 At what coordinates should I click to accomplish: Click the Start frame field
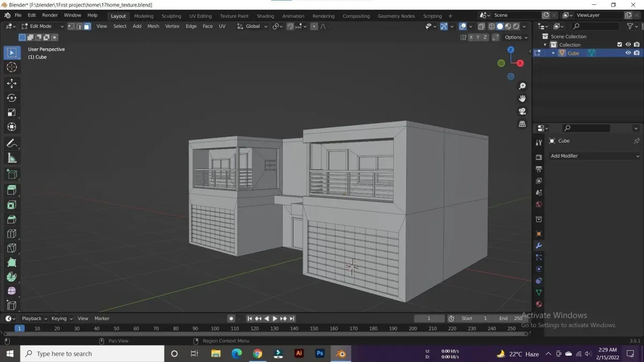pyautogui.click(x=474, y=319)
